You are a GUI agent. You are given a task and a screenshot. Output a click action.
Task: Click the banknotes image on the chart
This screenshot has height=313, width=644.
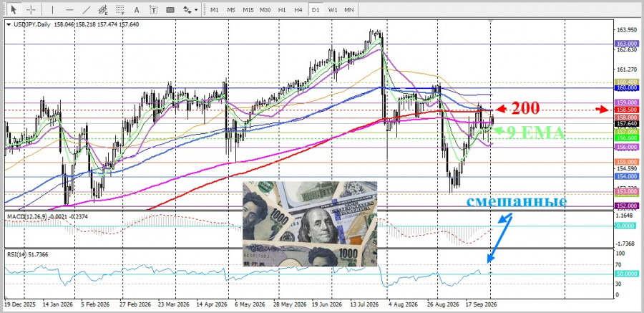coord(310,224)
